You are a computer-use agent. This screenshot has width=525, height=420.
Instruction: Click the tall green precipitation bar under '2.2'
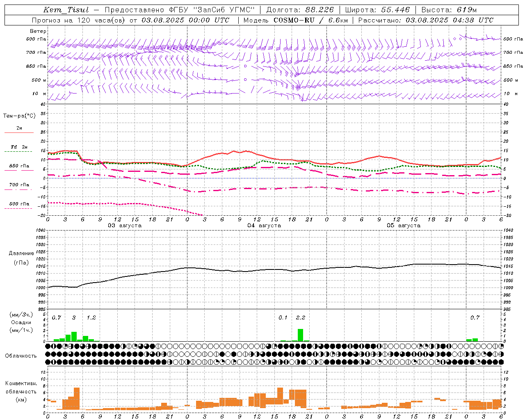pyautogui.click(x=301, y=335)
